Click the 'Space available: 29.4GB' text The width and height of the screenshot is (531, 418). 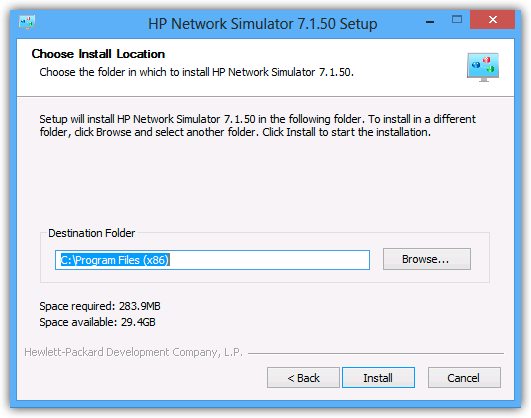[97, 322]
